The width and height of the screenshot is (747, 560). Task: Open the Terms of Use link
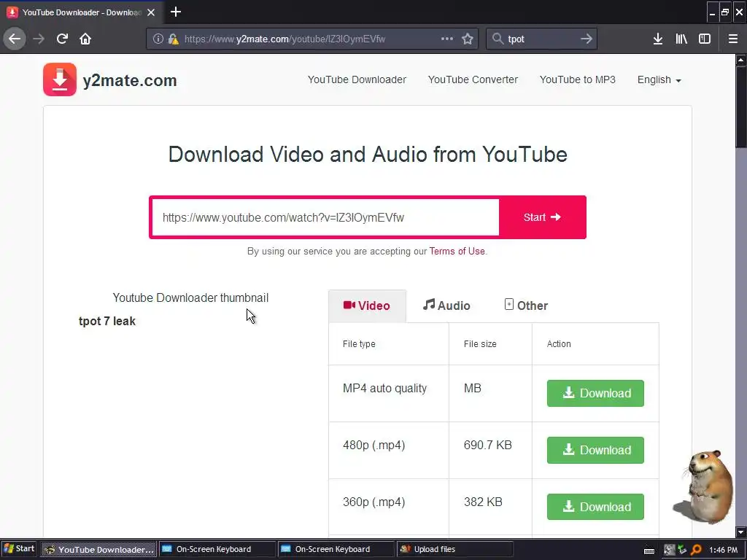click(457, 251)
